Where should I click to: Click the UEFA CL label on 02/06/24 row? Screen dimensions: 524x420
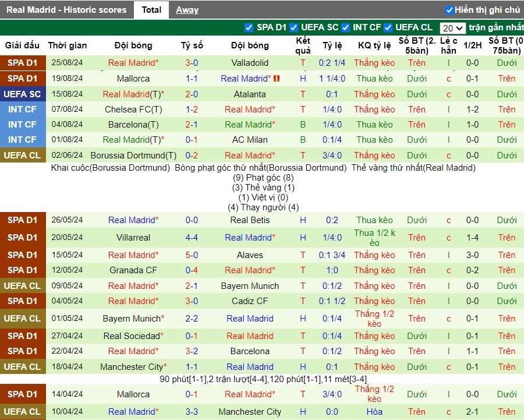click(22, 156)
